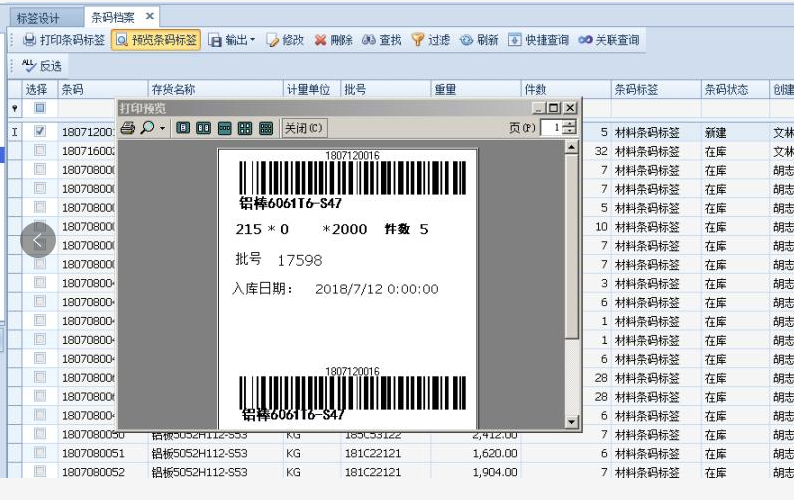The image size is (794, 500).
Task: Close the 打印预览 window
Action: (570, 108)
